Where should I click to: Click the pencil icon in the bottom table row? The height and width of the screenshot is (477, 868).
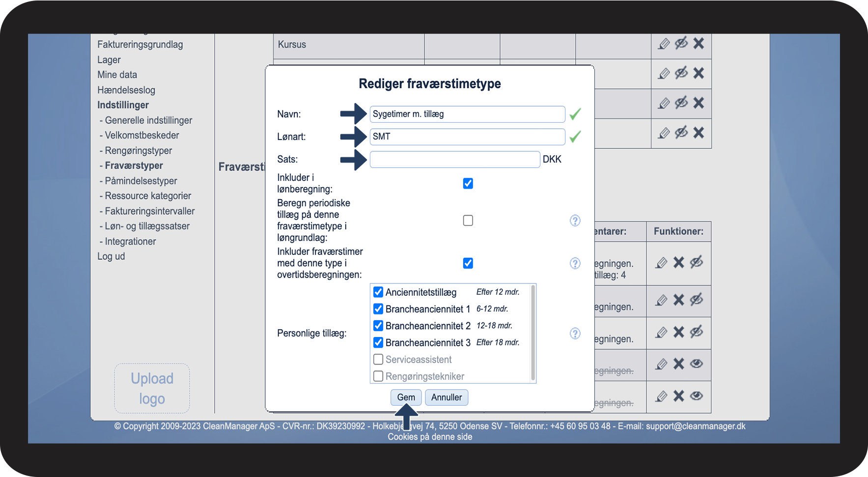point(662,396)
